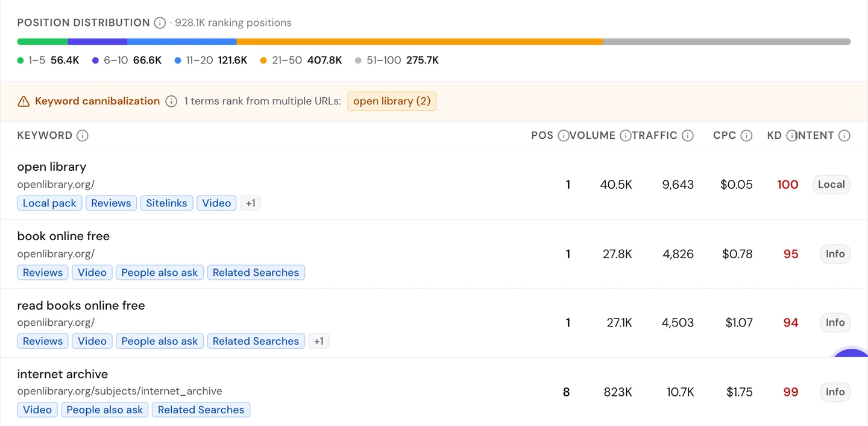Click Related Searches tag on 'book online free'
This screenshot has width=868, height=426.
[256, 273]
